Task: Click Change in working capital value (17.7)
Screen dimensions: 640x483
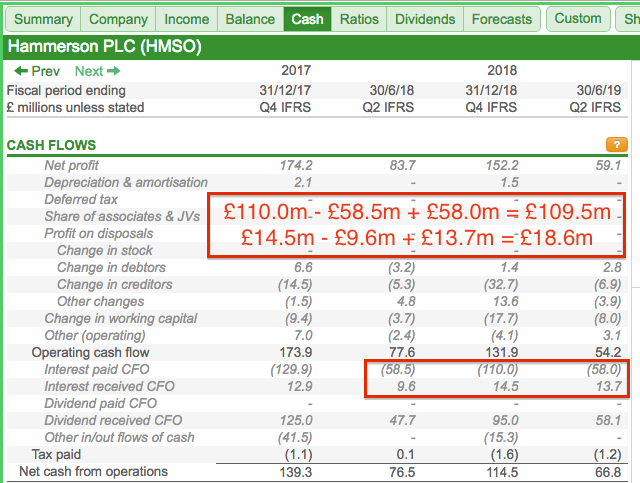Action: [501, 318]
